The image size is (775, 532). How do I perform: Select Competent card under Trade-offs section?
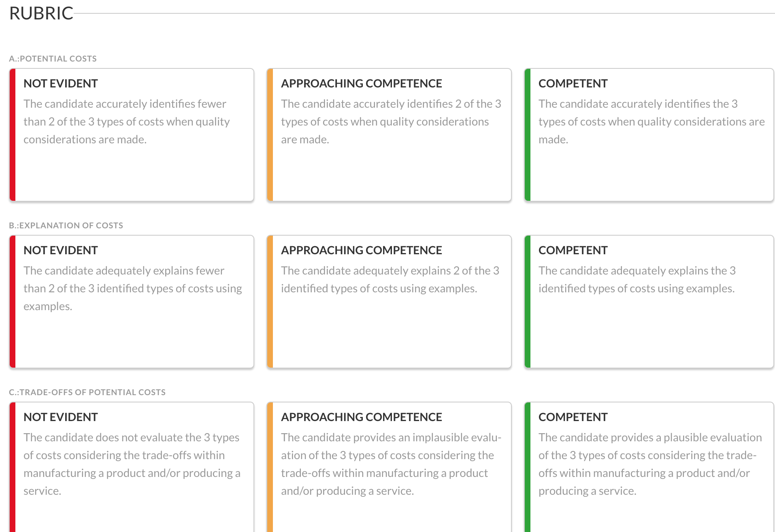[649, 467]
